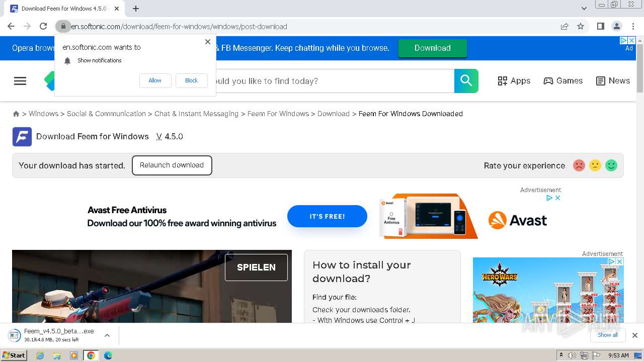Click the Feem app logo icon
The width and height of the screenshot is (644, 362).
pos(22,137)
